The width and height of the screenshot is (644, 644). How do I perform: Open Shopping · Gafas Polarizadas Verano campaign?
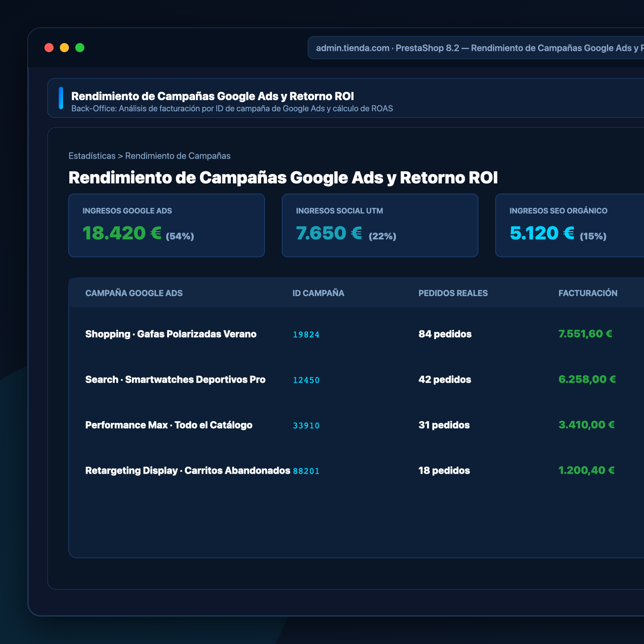171,334
